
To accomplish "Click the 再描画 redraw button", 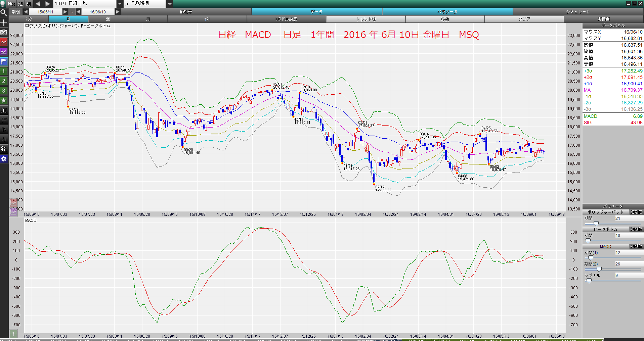I will coord(603,19).
